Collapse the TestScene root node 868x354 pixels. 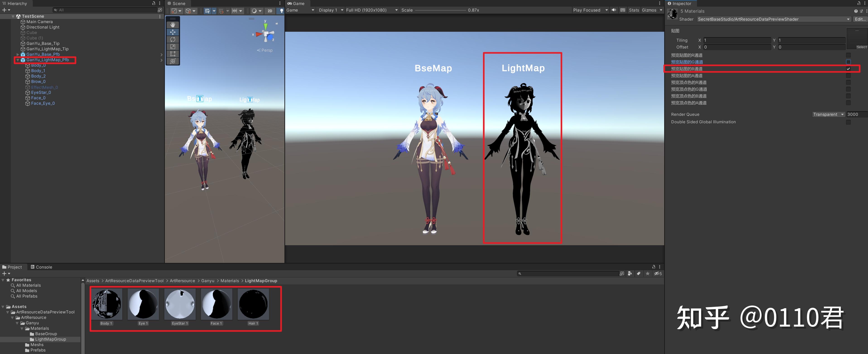13,16
